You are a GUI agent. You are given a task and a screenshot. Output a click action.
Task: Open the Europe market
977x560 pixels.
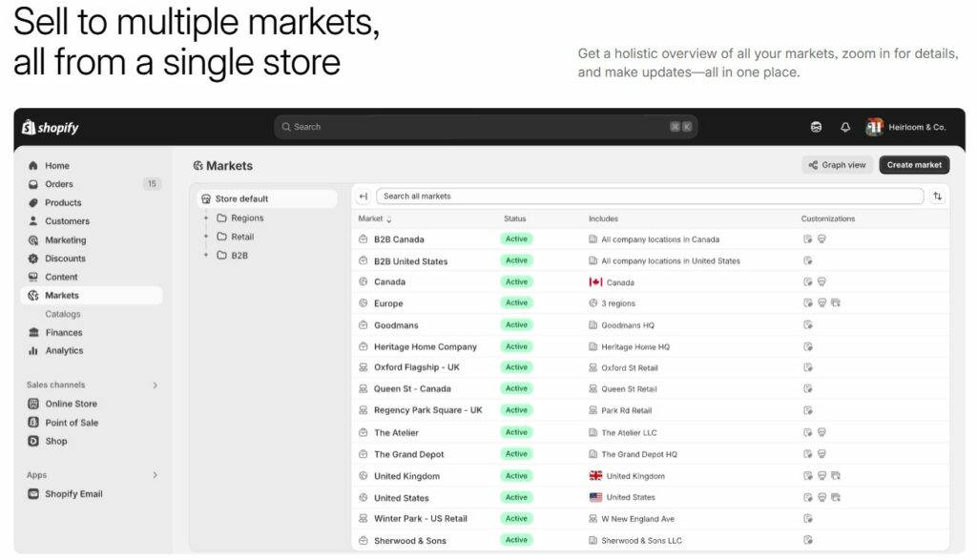click(388, 303)
